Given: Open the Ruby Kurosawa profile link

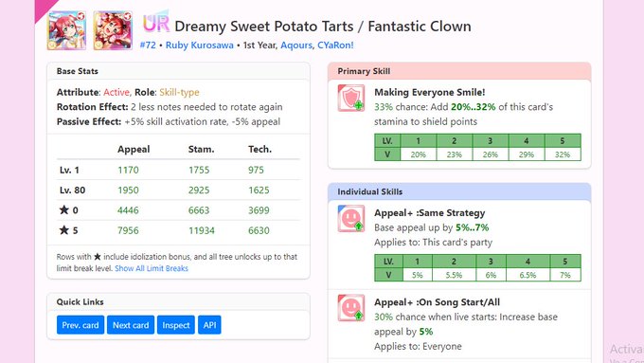Looking at the screenshot, I should pyautogui.click(x=199, y=45).
